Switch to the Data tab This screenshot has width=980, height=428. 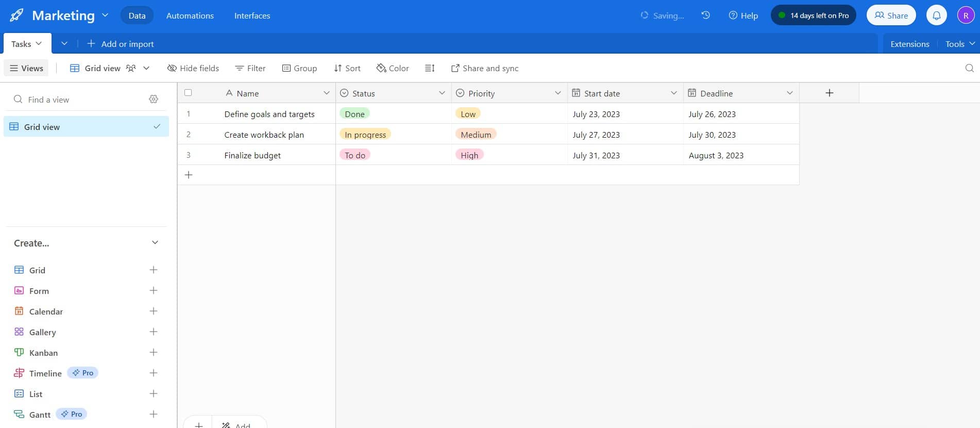[137, 15]
